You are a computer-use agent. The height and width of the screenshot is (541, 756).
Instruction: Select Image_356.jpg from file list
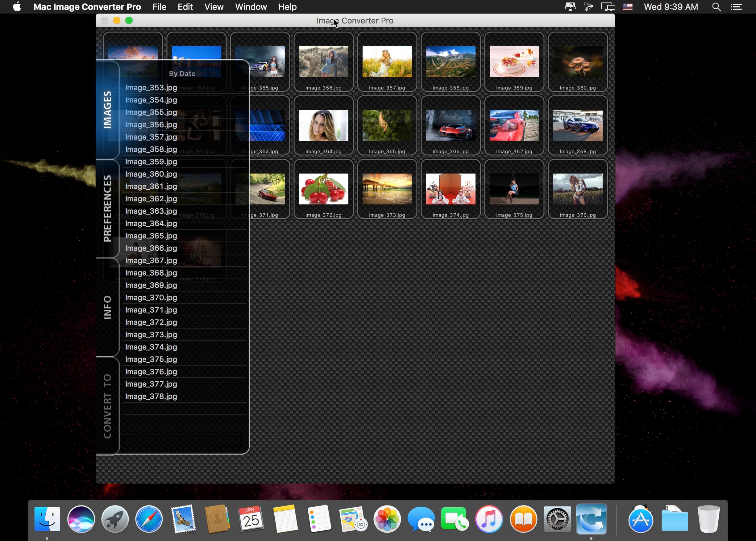(152, 124)
